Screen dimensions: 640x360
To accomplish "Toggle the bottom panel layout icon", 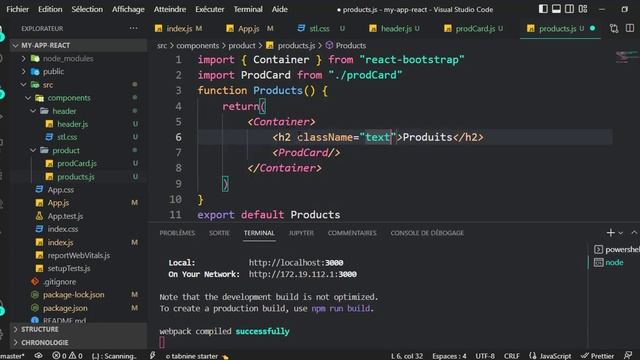I will (556, 9).
